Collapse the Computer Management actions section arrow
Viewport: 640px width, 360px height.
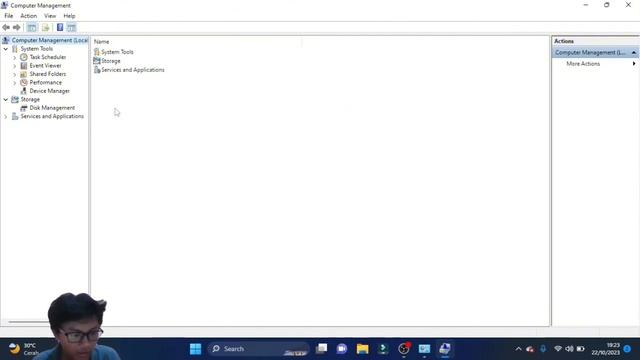(633, 53)
